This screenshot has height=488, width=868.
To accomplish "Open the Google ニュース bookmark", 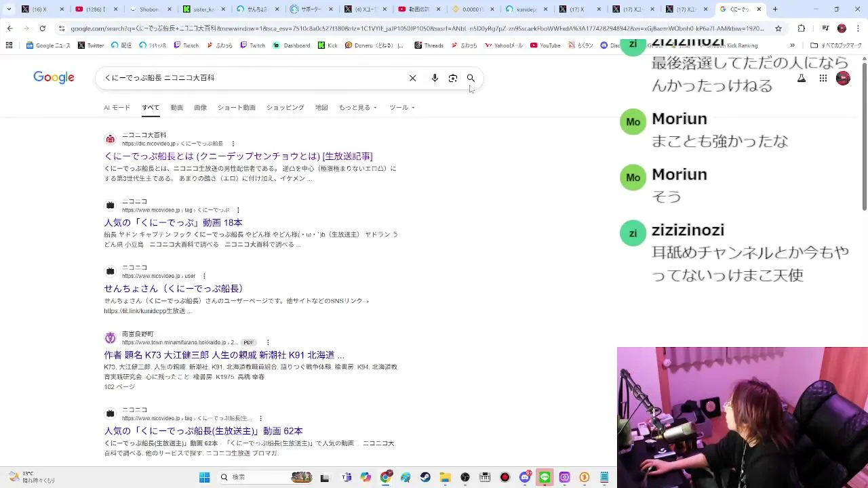I will point(48,45).
